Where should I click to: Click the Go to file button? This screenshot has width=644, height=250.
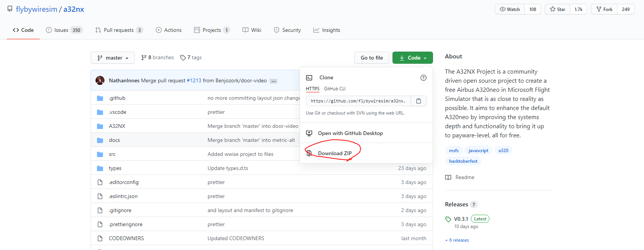tap(372, 58)
